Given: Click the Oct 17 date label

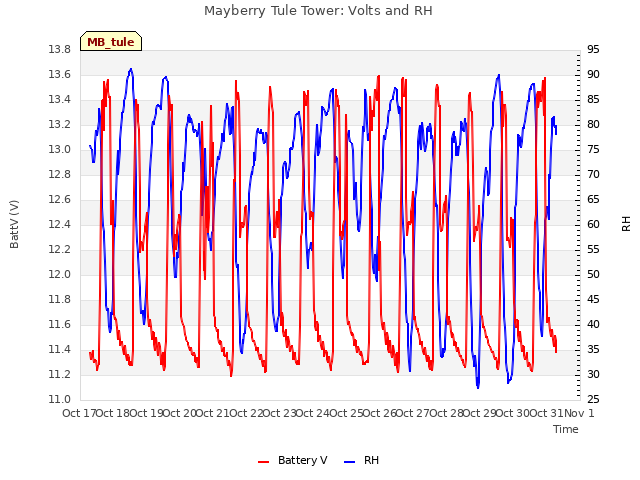Looking at the screenshot, I should 79,413.
